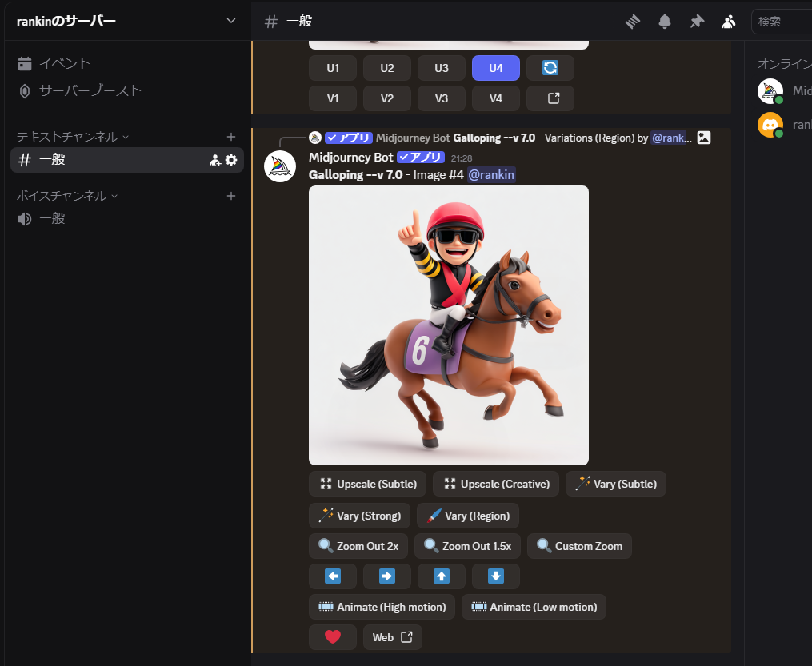812x666 pixels.
Task: Click the re-roll refresh button
Action: [x=550, y=68]
